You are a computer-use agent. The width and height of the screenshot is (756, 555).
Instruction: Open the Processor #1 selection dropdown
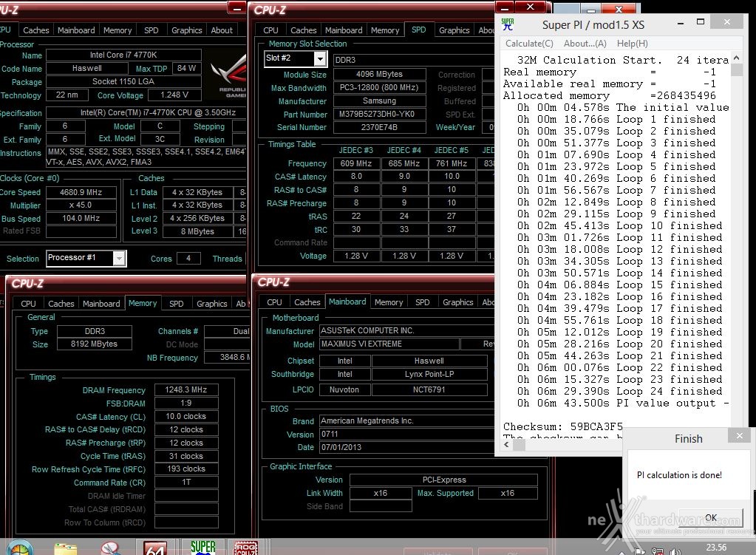118,259
